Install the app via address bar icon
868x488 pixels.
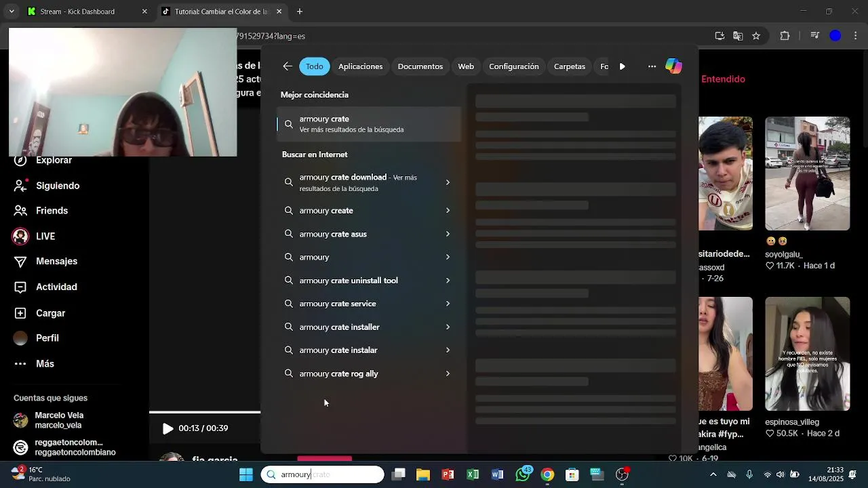click(x=719, y=36)
